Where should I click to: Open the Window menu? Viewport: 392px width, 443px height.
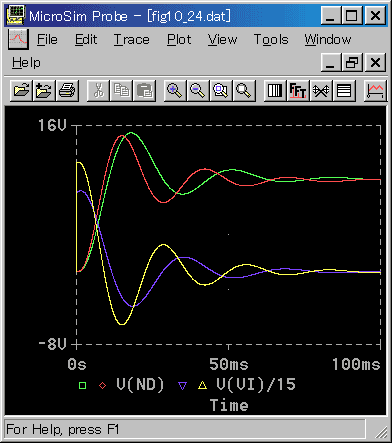328,40
